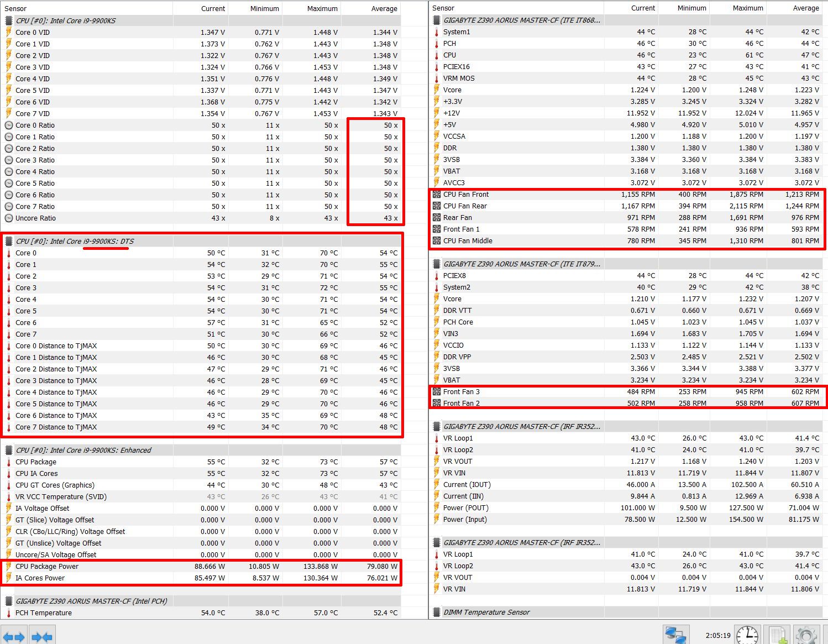Select the CPU Fan Rear row label
Image resolution: width=828 pixels, height=644 pixels.
(465, 206)
